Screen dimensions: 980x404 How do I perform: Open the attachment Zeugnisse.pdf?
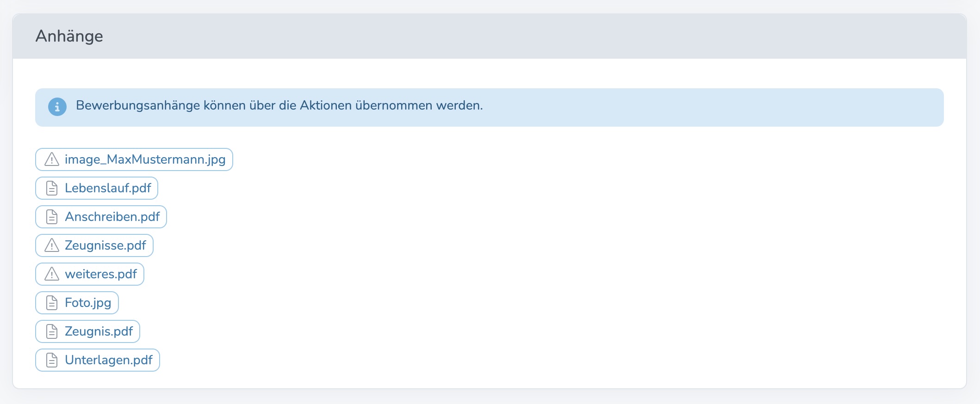(106, 245)
